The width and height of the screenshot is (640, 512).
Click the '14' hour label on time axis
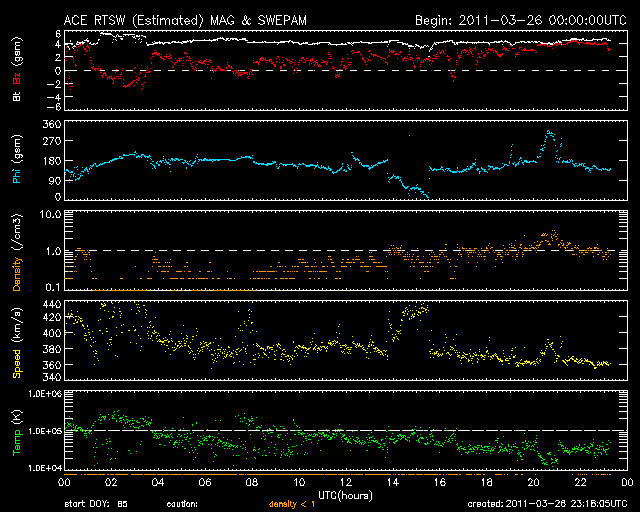[393, 483]
